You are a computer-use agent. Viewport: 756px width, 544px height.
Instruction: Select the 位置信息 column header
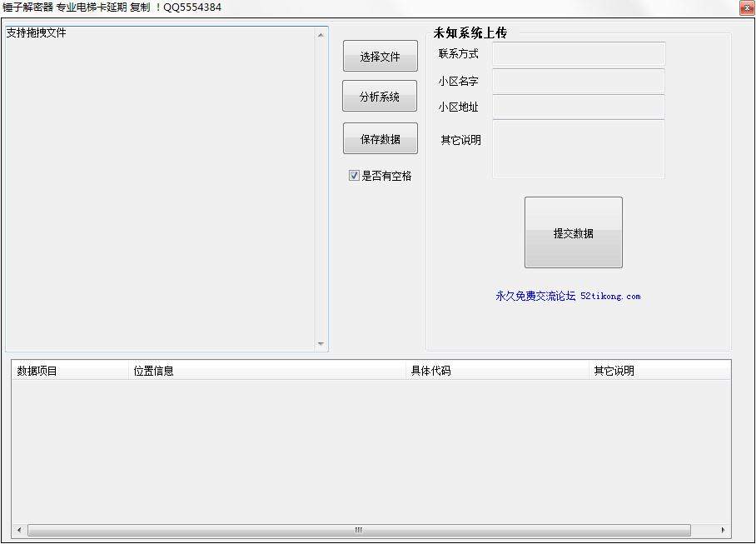[x=154, y=370]
